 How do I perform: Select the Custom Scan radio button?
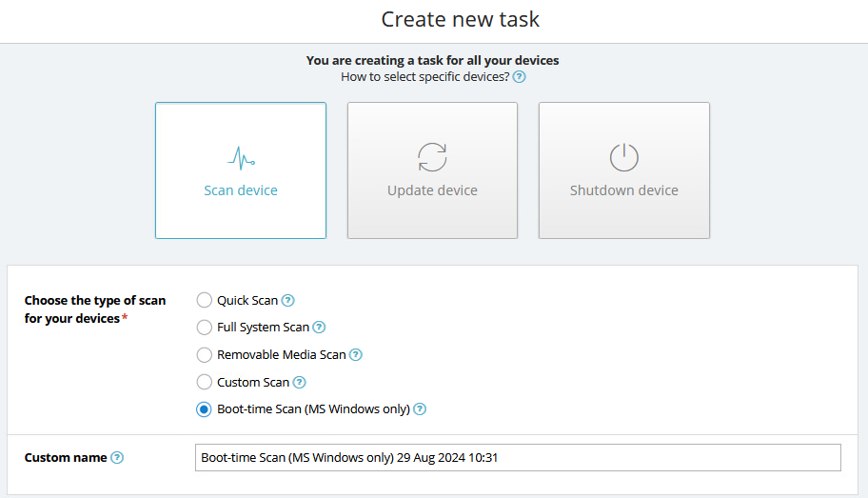coord(205,382)
